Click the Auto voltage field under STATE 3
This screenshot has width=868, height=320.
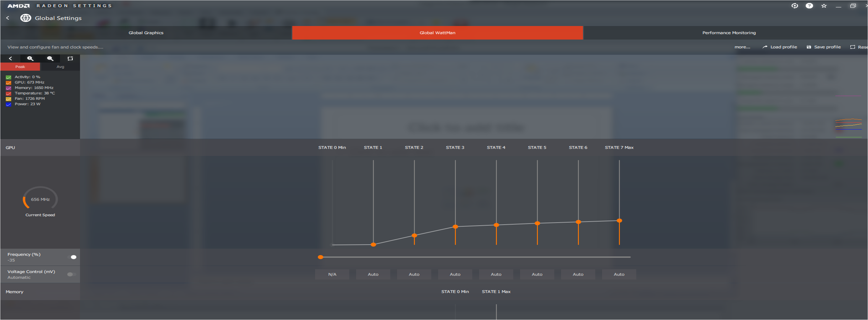coord(455,274)
